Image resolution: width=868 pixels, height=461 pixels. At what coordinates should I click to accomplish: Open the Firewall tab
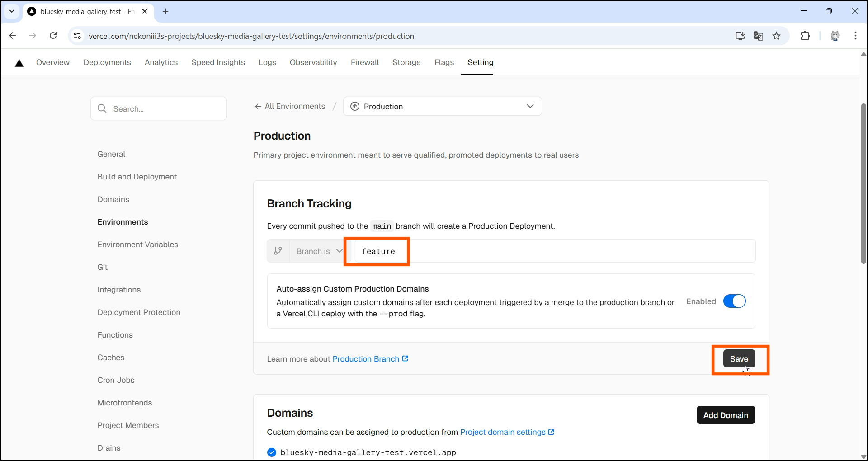(x=365, y=62)
